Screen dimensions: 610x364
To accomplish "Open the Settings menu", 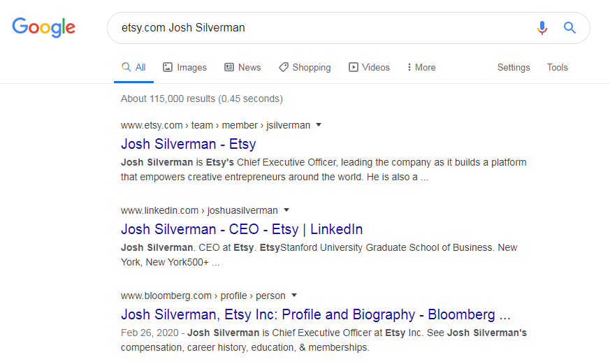I will coord(514,67).
